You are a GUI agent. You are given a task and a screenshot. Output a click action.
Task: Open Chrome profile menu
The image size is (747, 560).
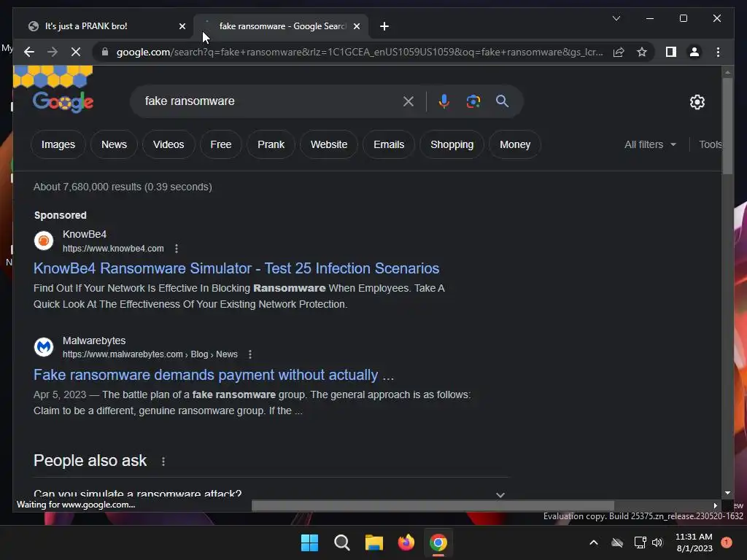pyautogui.click(x=694, y=52)
